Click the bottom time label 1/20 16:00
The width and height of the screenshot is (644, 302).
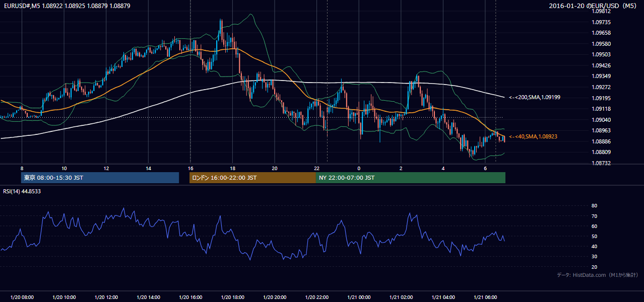(x=190, y=297)
